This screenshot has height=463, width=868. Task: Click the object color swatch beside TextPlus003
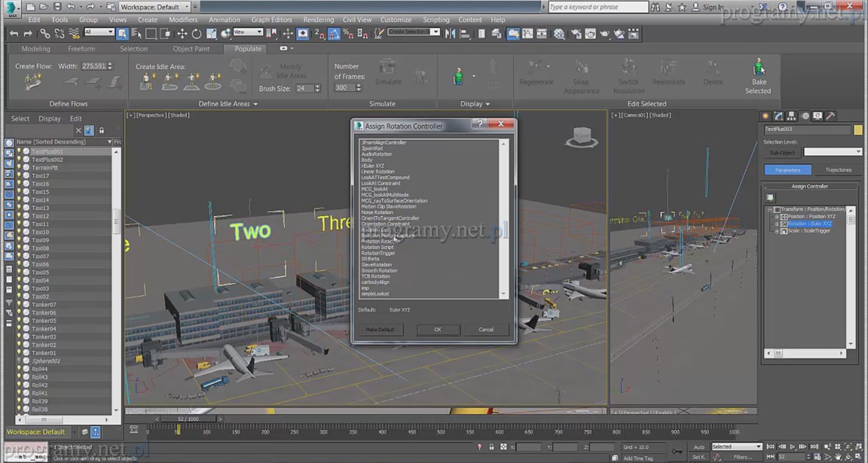tap(857, 130)
